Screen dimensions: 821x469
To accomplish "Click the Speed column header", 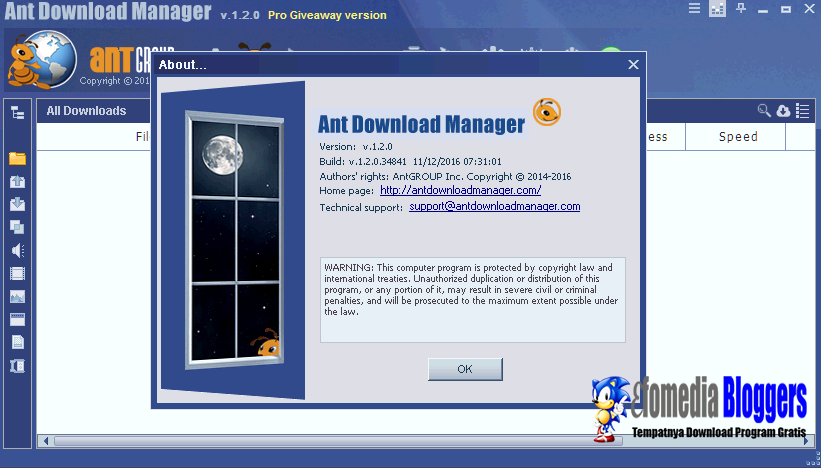I will pyautogui.click(x=738, y=137).
